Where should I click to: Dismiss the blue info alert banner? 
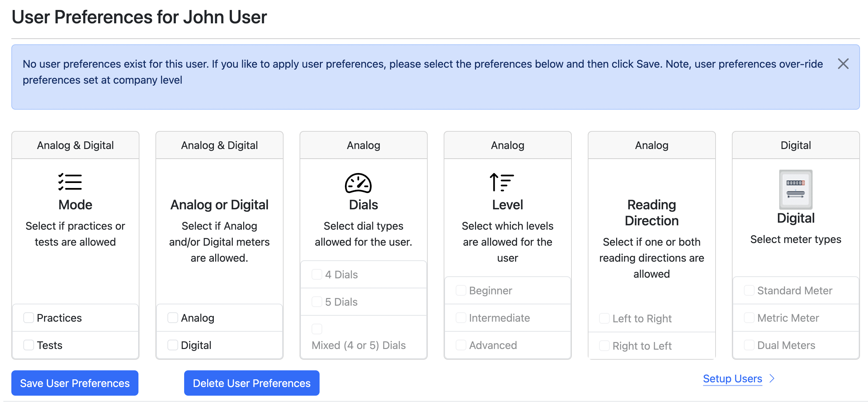coord(843,64)
